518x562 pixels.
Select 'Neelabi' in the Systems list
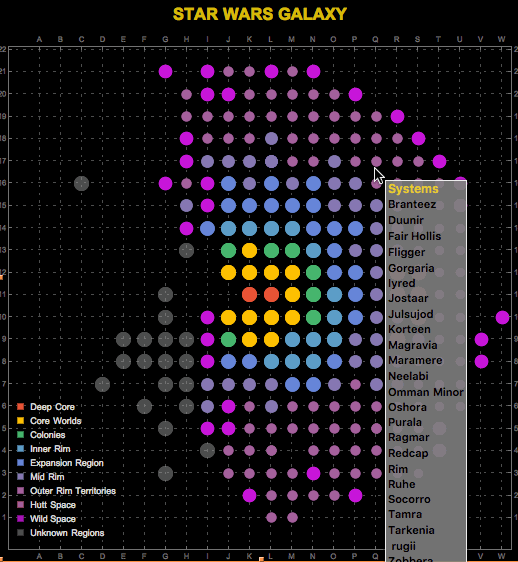pyautogui.click(x=409, y=376)
